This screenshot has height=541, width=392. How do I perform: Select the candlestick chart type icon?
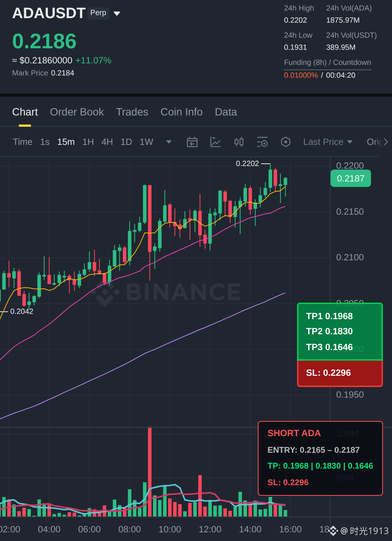[239, 142]
